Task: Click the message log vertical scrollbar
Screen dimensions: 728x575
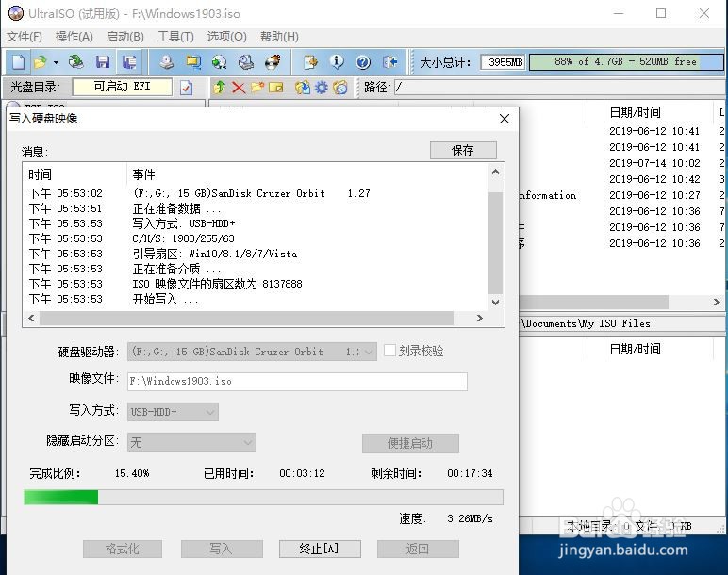Action: (x=495, y=242)
